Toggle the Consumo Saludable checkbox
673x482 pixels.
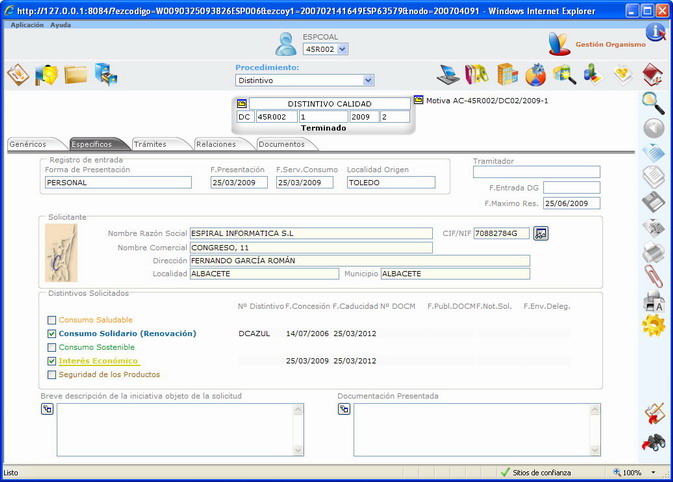52,320
